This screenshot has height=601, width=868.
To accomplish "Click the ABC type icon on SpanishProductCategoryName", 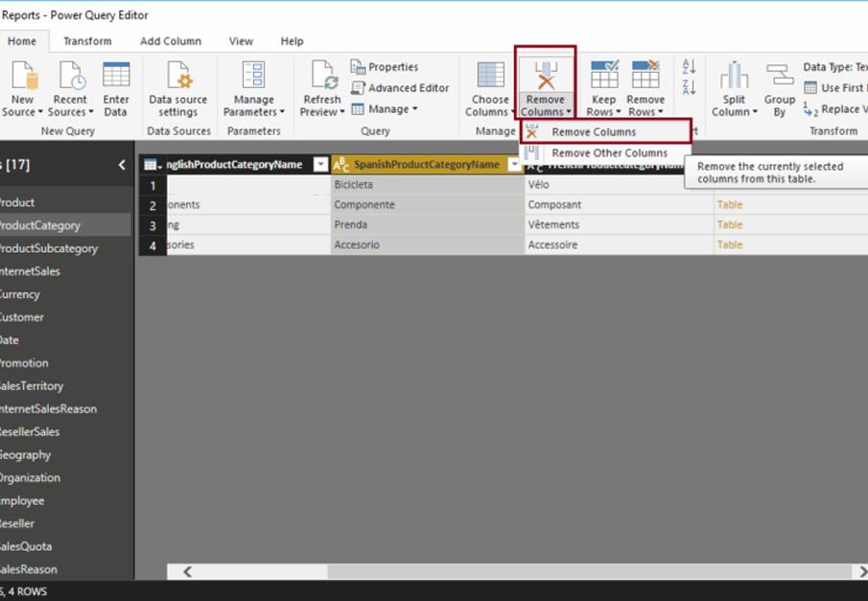I will 340,165.
